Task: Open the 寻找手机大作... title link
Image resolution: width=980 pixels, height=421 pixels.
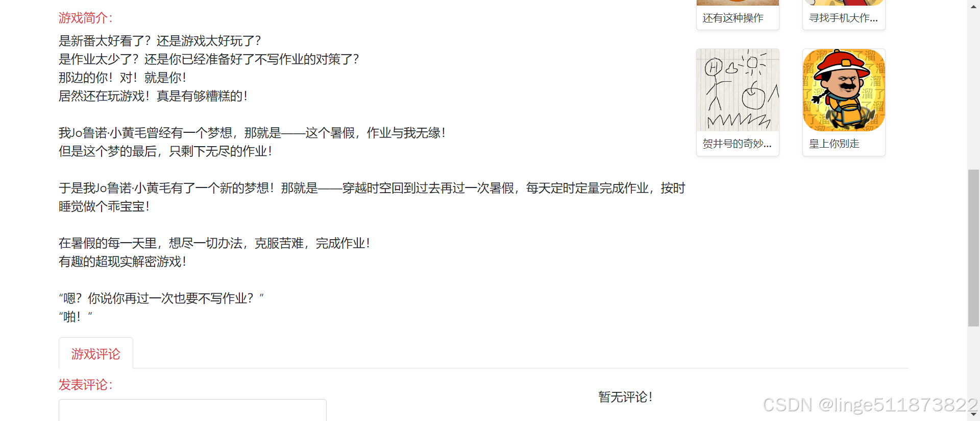Action: (x=843, y=18)
